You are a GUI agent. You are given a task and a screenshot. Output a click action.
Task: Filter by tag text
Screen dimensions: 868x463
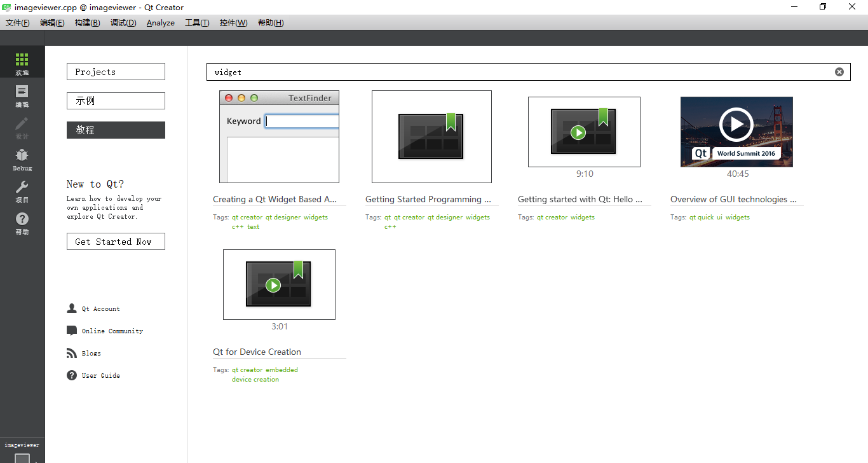254,227
